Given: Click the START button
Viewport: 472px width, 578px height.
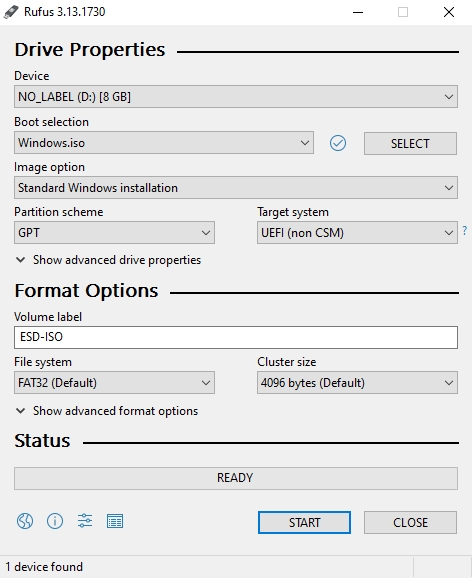Looking at the screenshot, I should coord(304,522).
